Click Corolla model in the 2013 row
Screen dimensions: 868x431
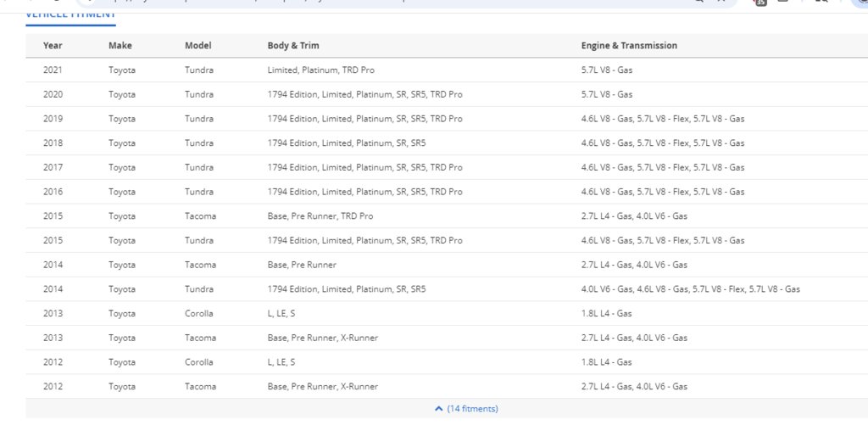pyautogui.click(x=198, y=314)
